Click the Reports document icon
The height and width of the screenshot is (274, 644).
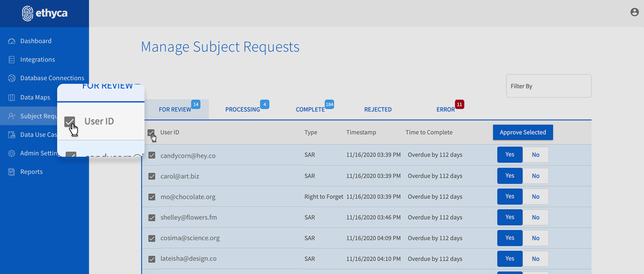[11, 172]
